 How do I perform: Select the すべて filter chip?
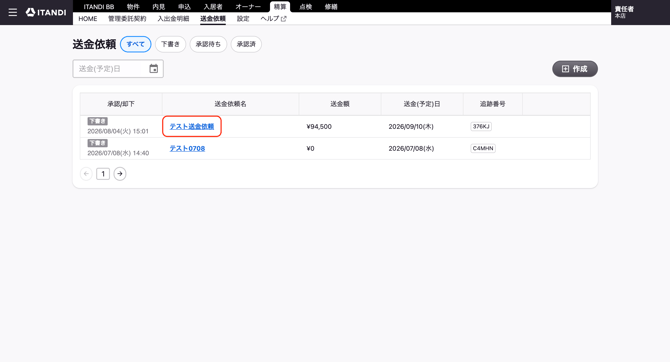(x=135, y=44)
